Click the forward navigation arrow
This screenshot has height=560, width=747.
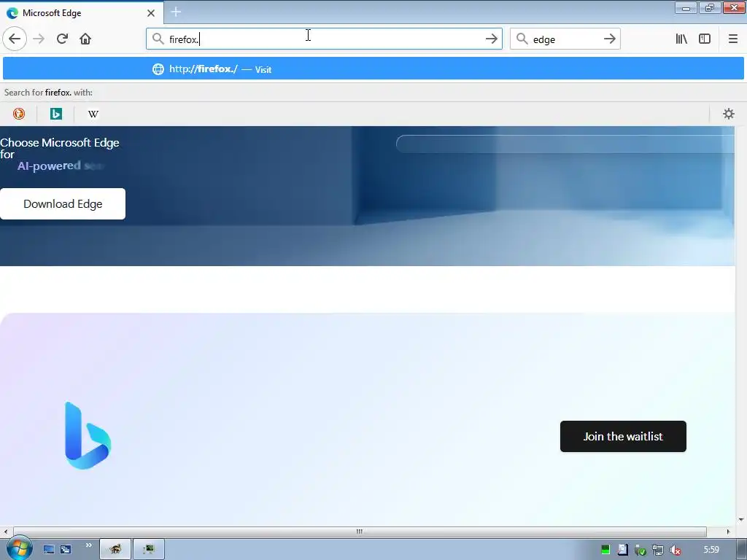pos(39,39)
